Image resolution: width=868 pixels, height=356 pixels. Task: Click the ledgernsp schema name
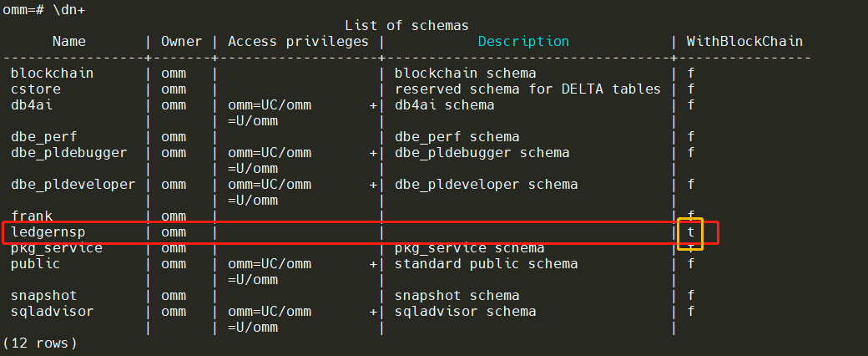click(48, 231)
